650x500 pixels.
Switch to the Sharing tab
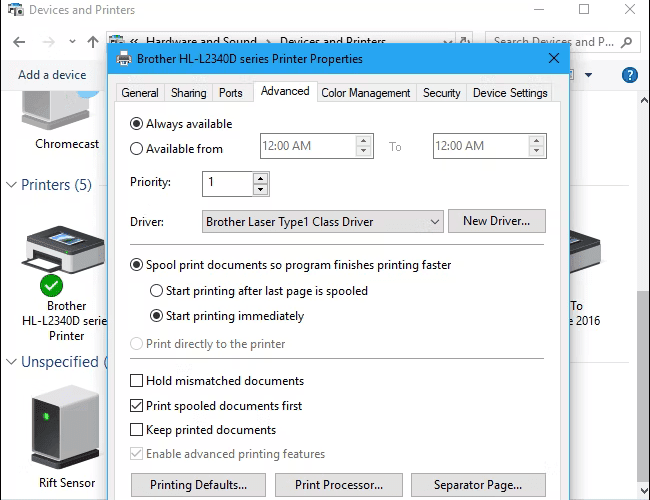189,93
